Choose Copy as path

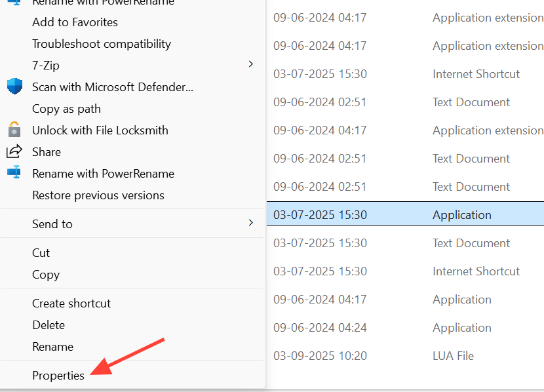66,109
